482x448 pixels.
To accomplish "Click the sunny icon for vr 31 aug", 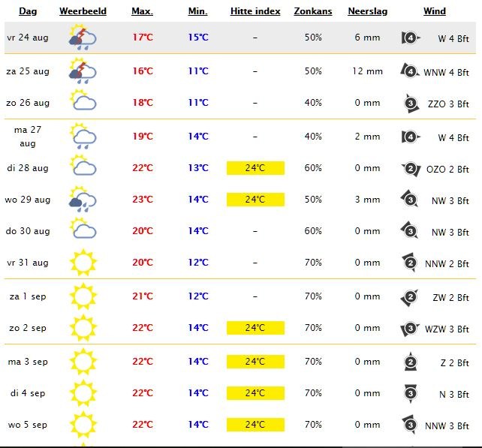I will pos(83,263).
